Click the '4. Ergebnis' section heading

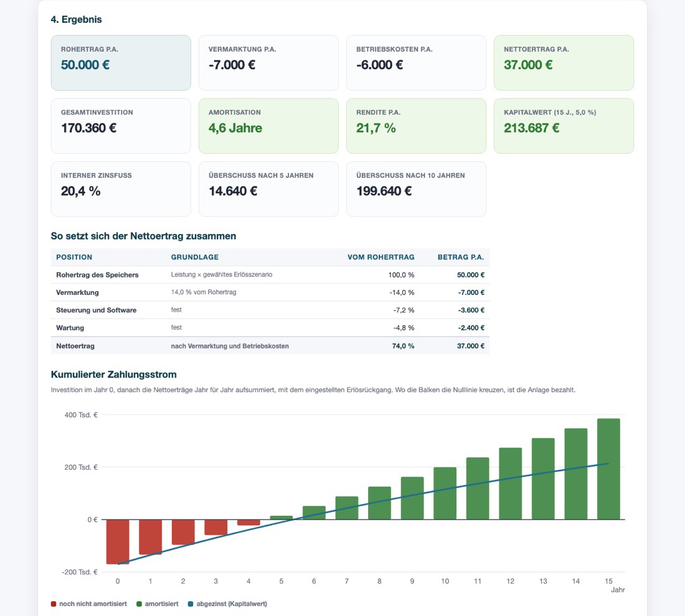77,20
